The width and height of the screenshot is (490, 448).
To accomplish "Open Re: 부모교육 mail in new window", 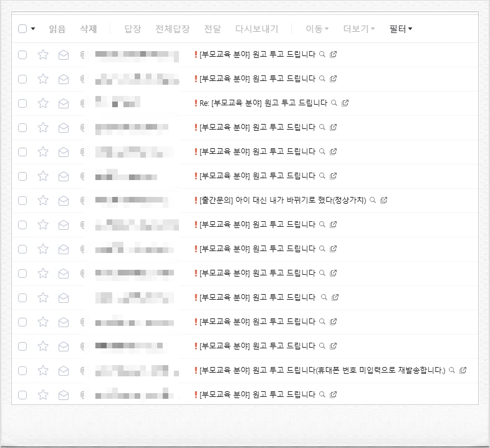I will click(345, 103).
